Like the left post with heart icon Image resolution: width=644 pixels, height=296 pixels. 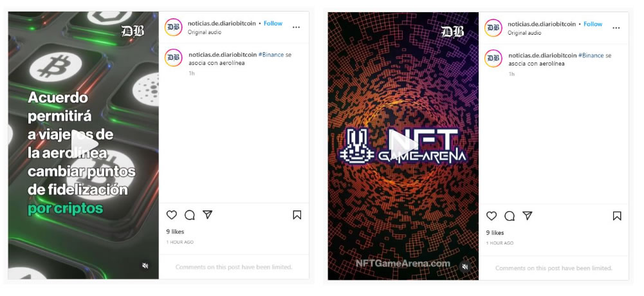pos(172,215)
